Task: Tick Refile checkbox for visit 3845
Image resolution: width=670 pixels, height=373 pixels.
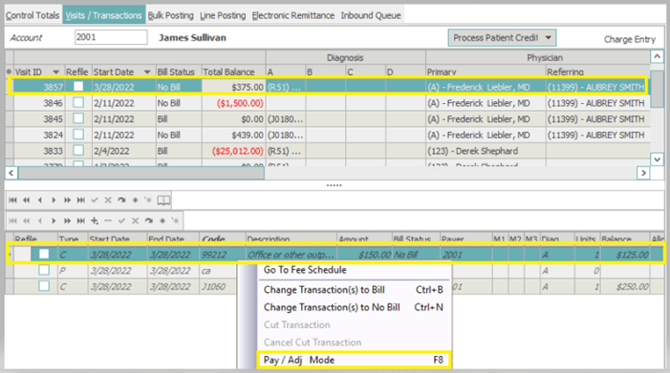Action: pos(78,118)
